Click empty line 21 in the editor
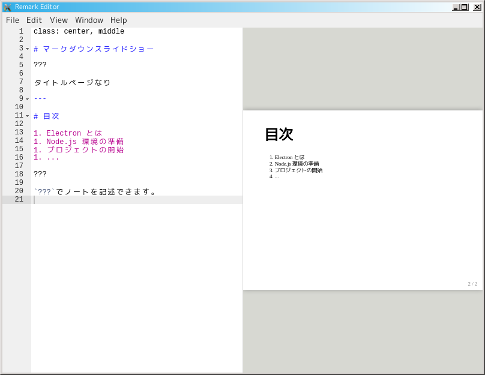This screenshot has width=485, height=375. pyautogui.click(x=137, y=199)
